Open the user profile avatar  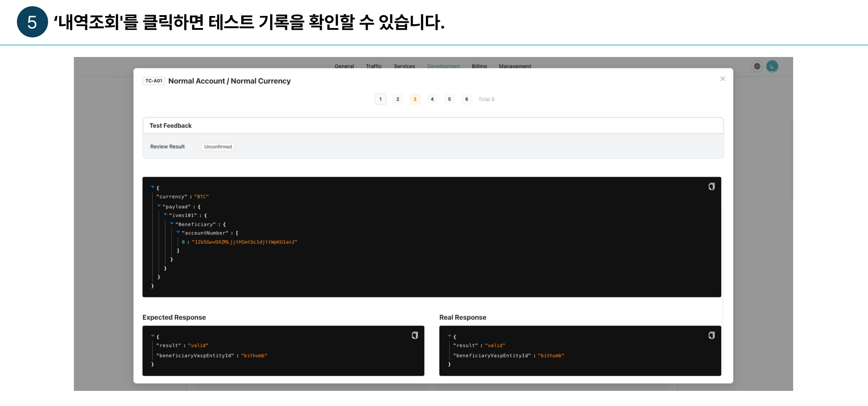[772, 66]
